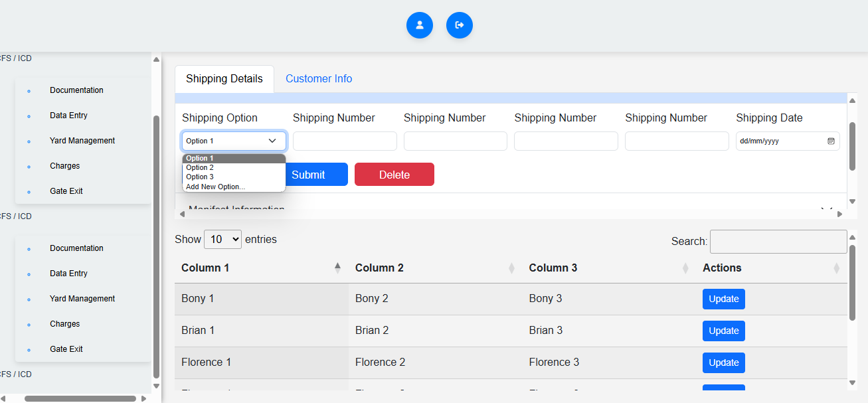Click the sort icon on the Actions column
Image resolution: width=868 pixels, height=403 pixels.
point(836,268)
